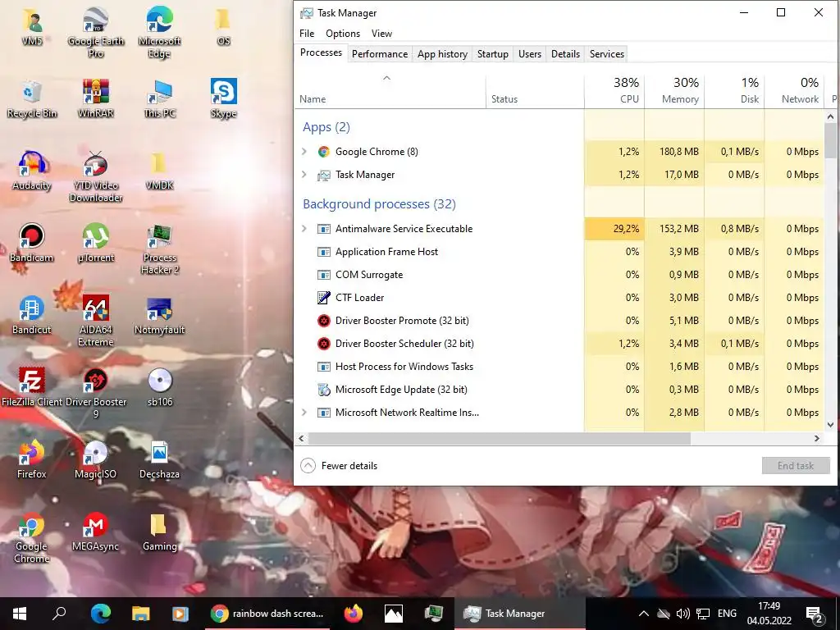840x630 pixels.
Task: Expand the Task Manager process row
Action: 304,175
